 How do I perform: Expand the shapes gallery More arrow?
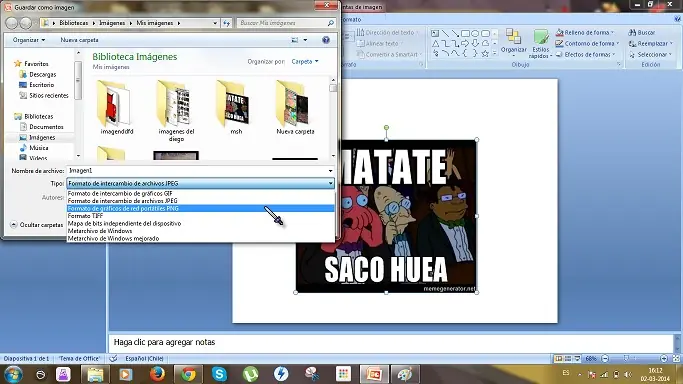tap(494, 53)
